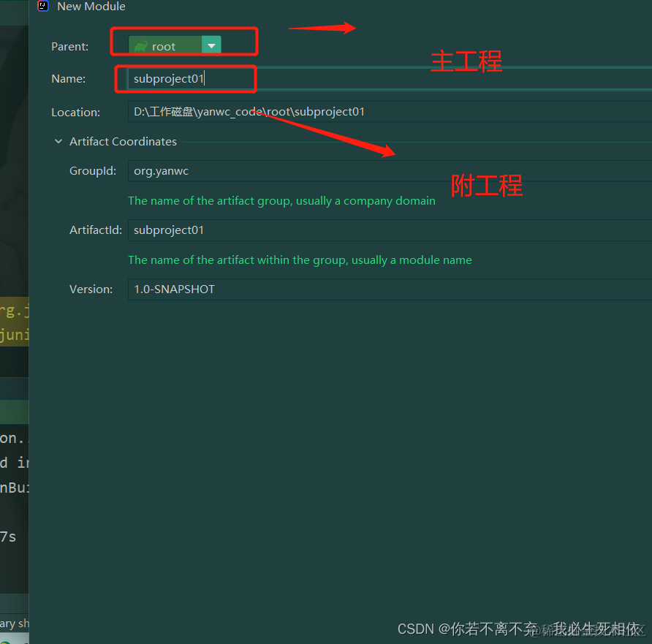Click the Name: label
Screen dimensions: 652x644
point(68,78)
